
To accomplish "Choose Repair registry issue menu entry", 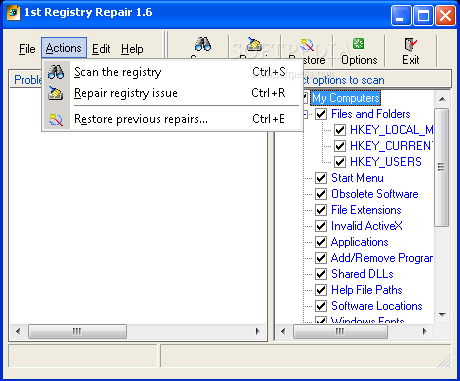I will coord(173,93).
